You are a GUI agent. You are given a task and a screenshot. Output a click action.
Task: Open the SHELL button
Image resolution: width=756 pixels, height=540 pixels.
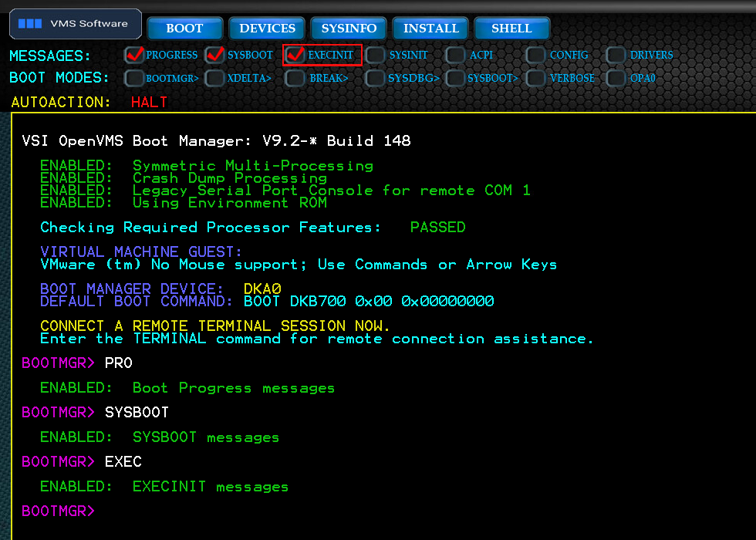click(511, 29)
